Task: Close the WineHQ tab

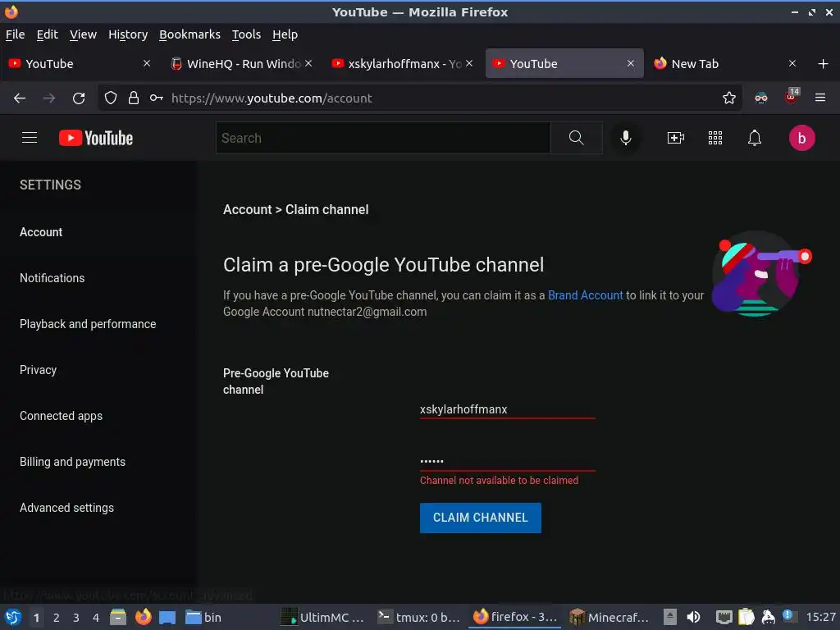Action: [x=308, y=63]
